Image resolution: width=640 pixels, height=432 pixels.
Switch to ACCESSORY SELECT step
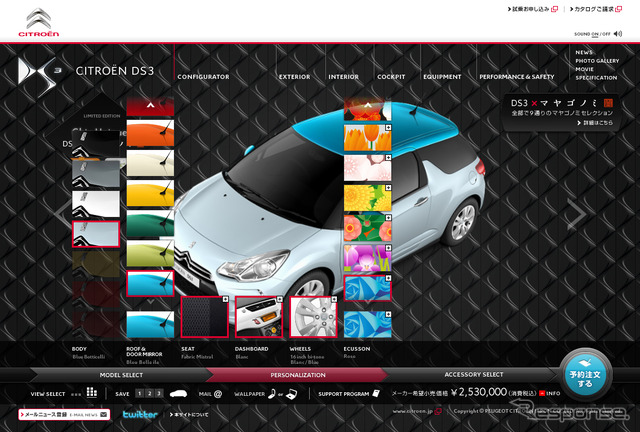click(473, 374)
